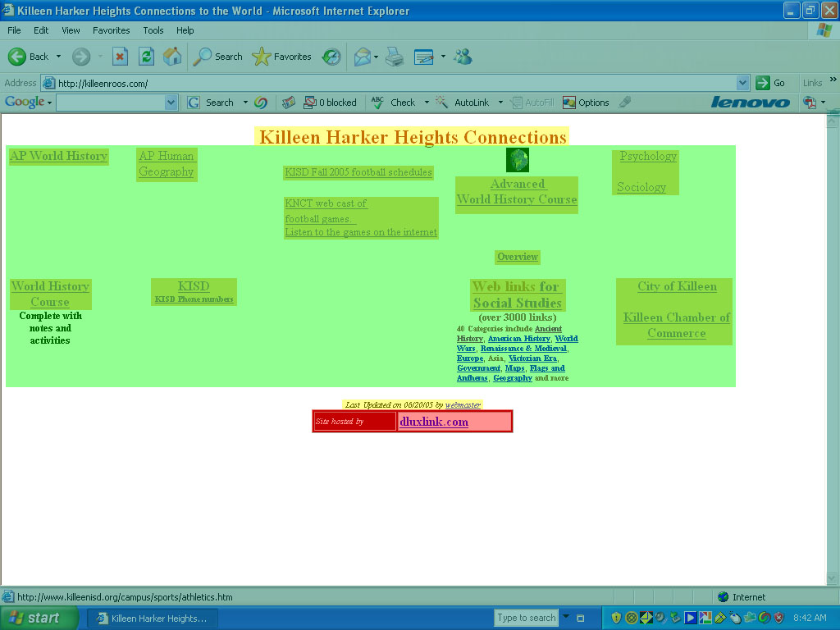Click the Stop loading button

click(120, 57)
